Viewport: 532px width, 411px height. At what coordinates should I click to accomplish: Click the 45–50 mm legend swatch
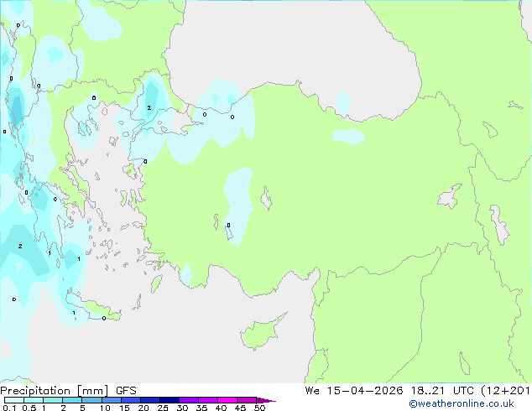pos(247,400)
